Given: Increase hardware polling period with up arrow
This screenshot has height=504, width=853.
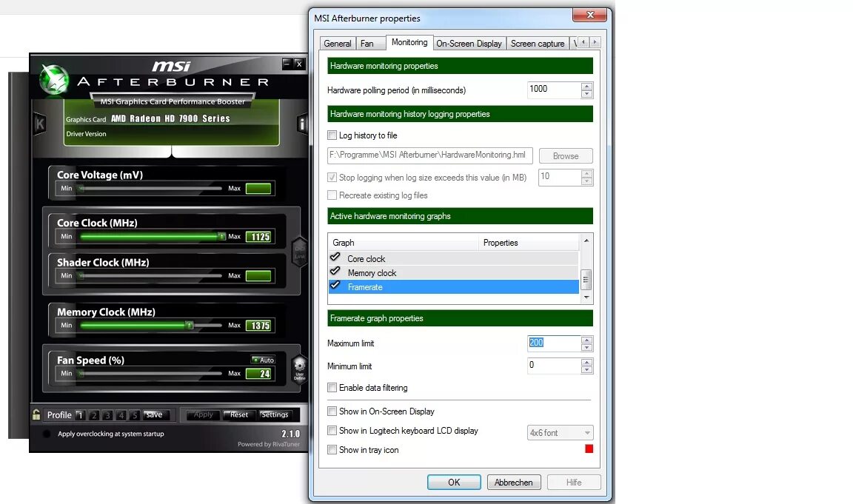Looking at the screenshot, I should click(x=586, y=86).
